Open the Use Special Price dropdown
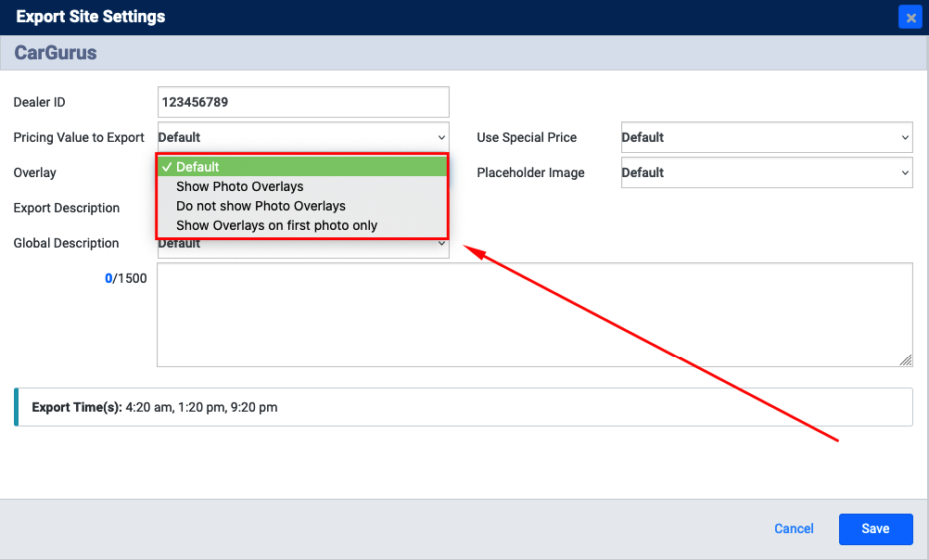Image resolution: width=929 pixels, height=560 pixels. (x=767, y=137)
